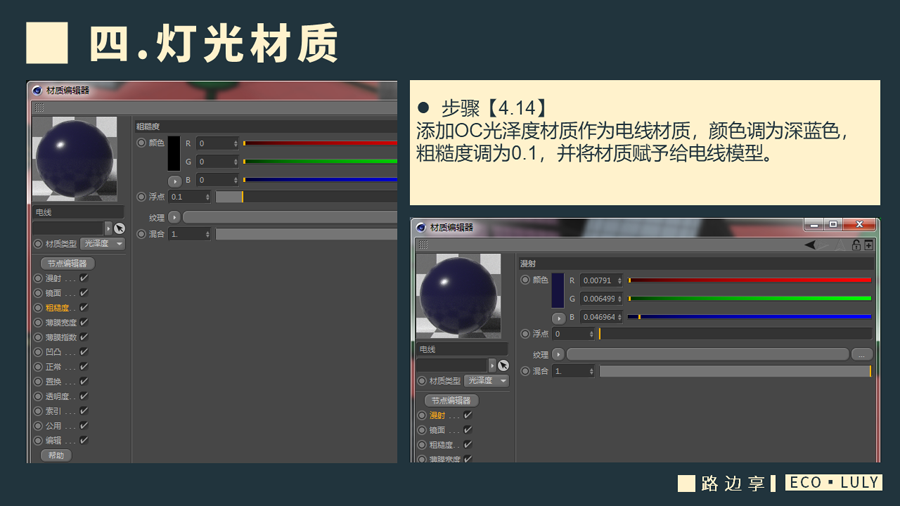Click the layer picker cursor icon in the Diffuse editor
This screenshot has height=506, width=900.
point(503,365)
